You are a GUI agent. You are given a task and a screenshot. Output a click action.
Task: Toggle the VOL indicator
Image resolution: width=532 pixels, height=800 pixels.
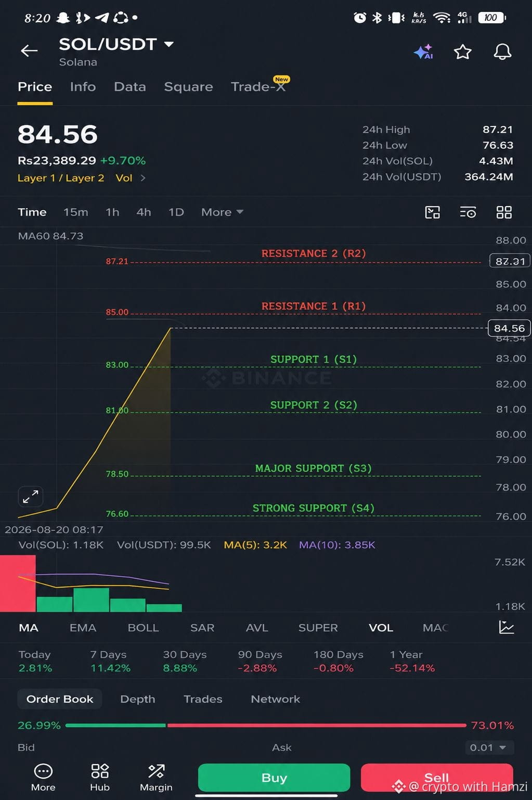(x=381, y=628)
